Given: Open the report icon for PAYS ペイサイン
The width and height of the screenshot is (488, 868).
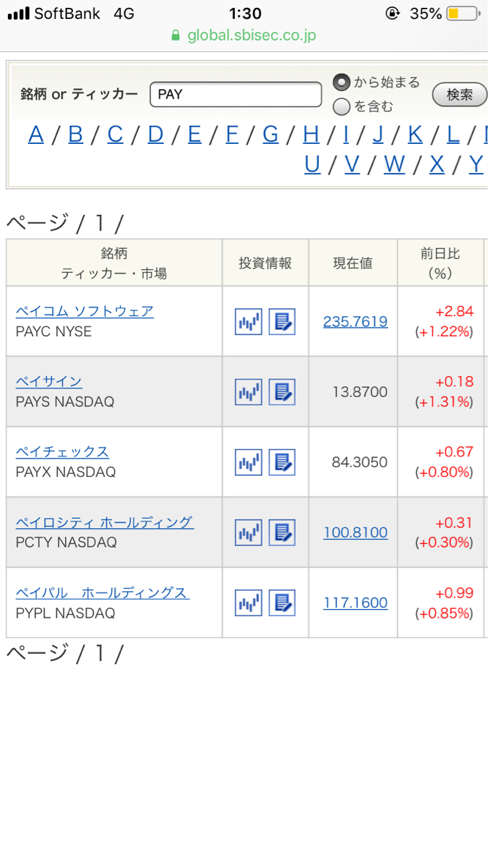Looking at the screenshot, I should (282, 391).
